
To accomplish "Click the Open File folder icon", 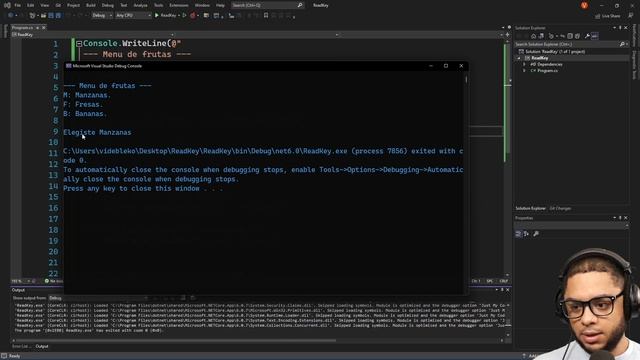I will pos(43,16).
